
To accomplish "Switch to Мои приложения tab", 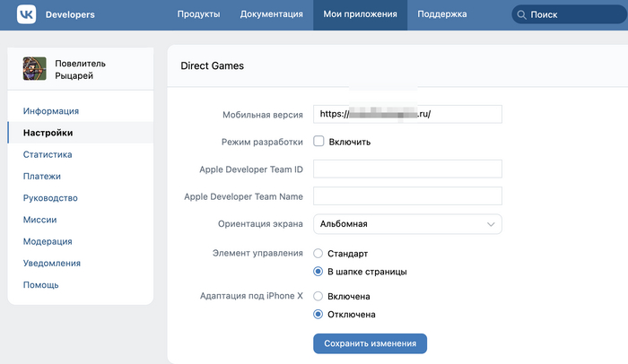I will (x=360, y=14).
